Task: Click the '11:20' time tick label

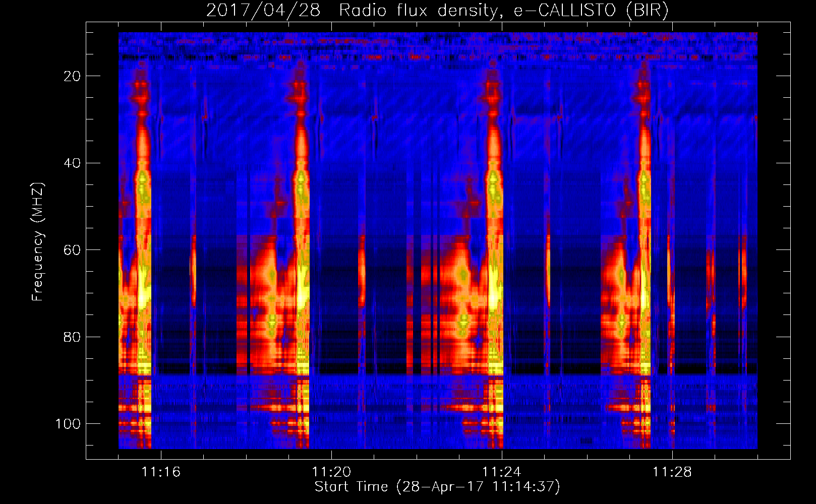Action: [331, 472]
